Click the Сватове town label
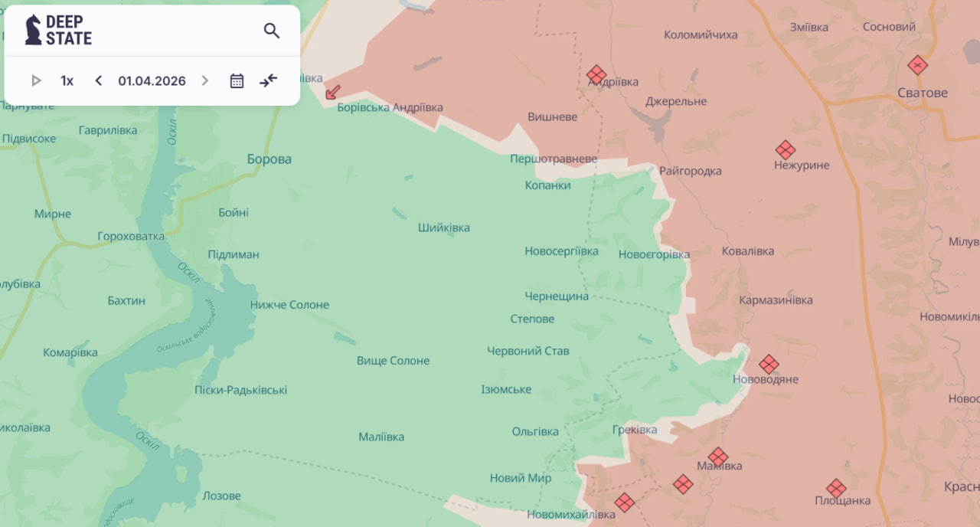The height and width of the screenshot is (527, 980). coord(923,93)
